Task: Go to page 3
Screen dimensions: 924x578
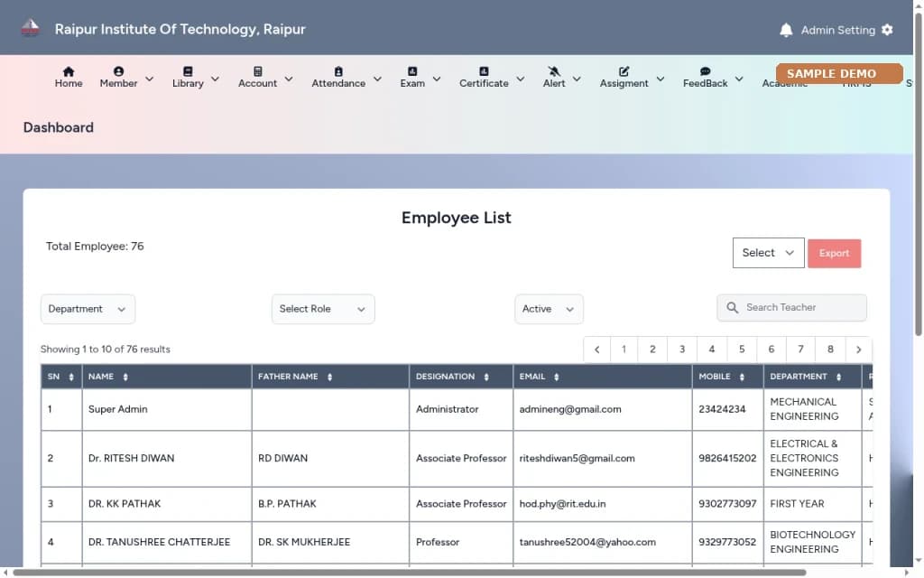Action: pyautogui.click(x=682, y=350)
